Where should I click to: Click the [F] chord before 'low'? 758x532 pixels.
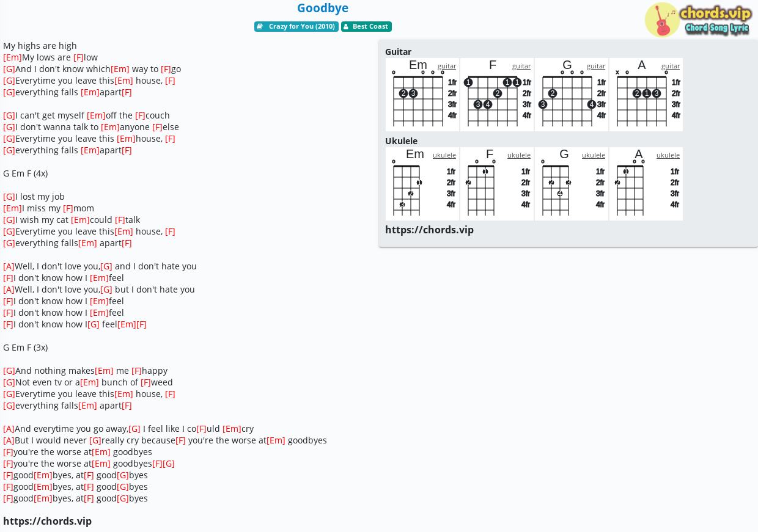click(x=78, y=57)
